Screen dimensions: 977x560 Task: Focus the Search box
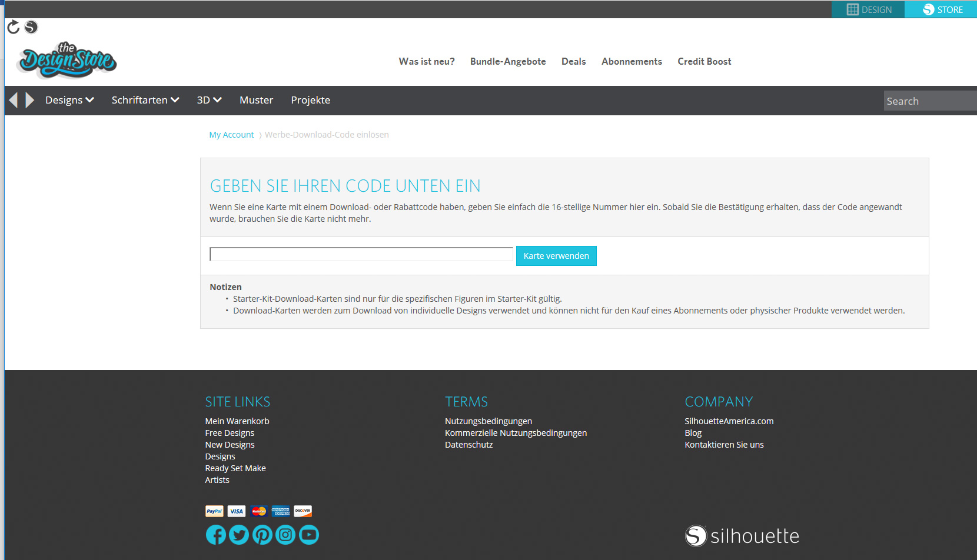click(929, 101)
